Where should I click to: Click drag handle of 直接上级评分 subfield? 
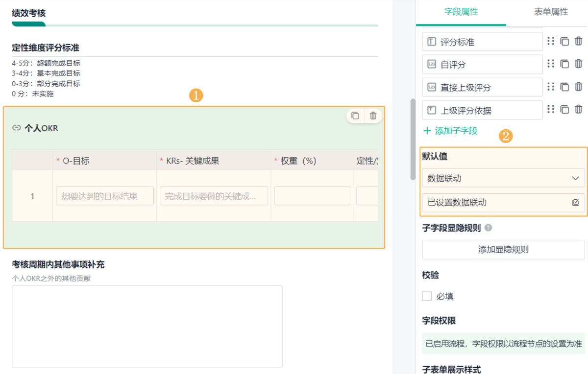551,87
